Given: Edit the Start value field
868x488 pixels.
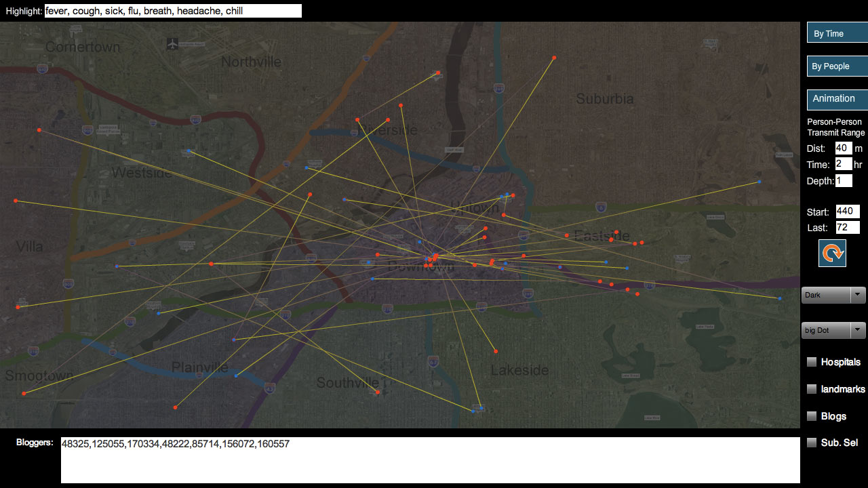Looking at the screenshot, I should [848, 211].
